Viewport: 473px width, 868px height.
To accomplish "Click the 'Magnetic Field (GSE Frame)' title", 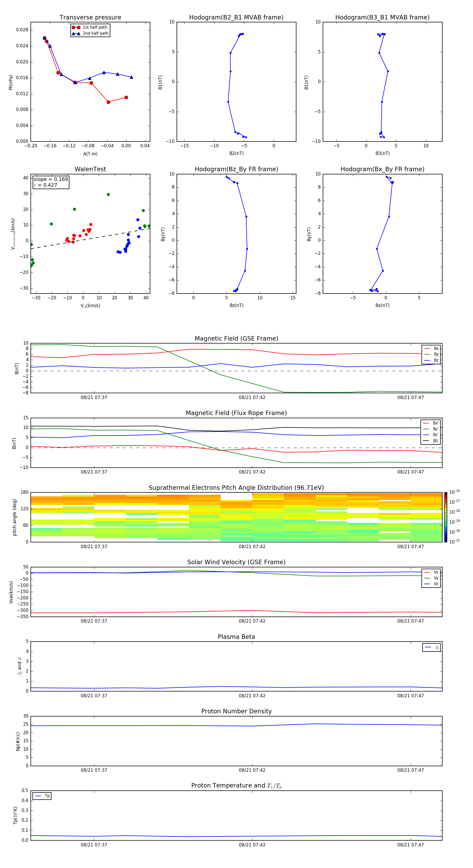I will pos(236,339).
